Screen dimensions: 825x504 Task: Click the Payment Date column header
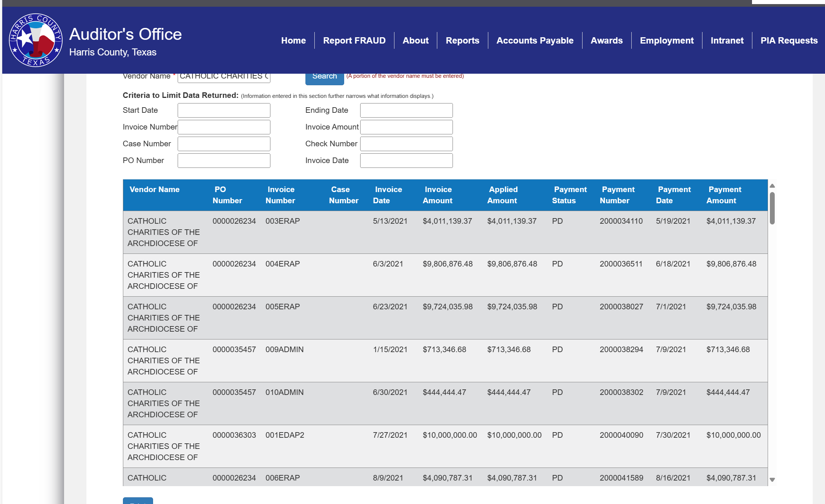coord(673,195)
